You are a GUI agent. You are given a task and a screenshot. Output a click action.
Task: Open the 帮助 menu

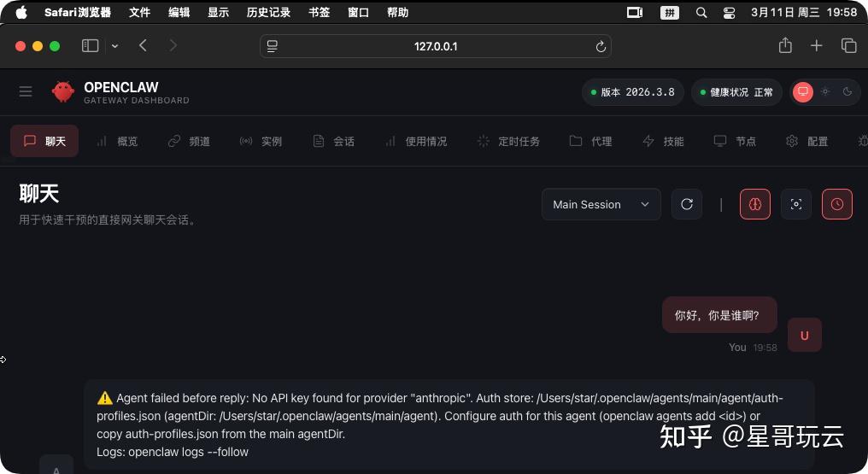coord(397,12)
